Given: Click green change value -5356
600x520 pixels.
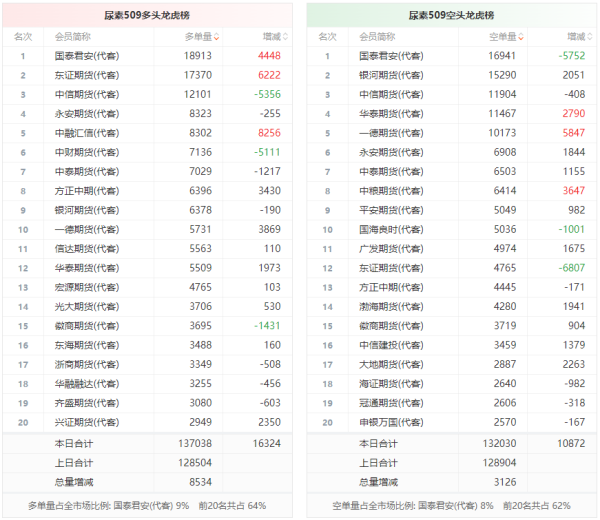Looking at the screenshot, I should pyautogui.click(x=267, y=95).
